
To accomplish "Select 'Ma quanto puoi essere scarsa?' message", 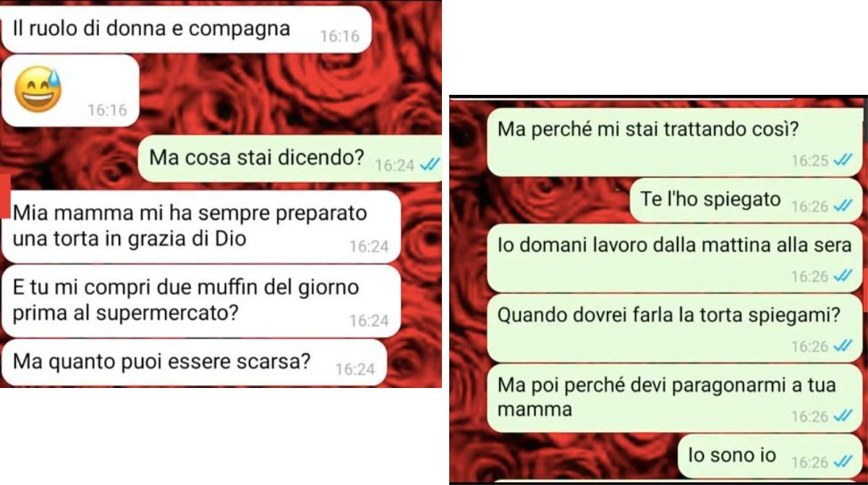I will (x=194, y=362).
